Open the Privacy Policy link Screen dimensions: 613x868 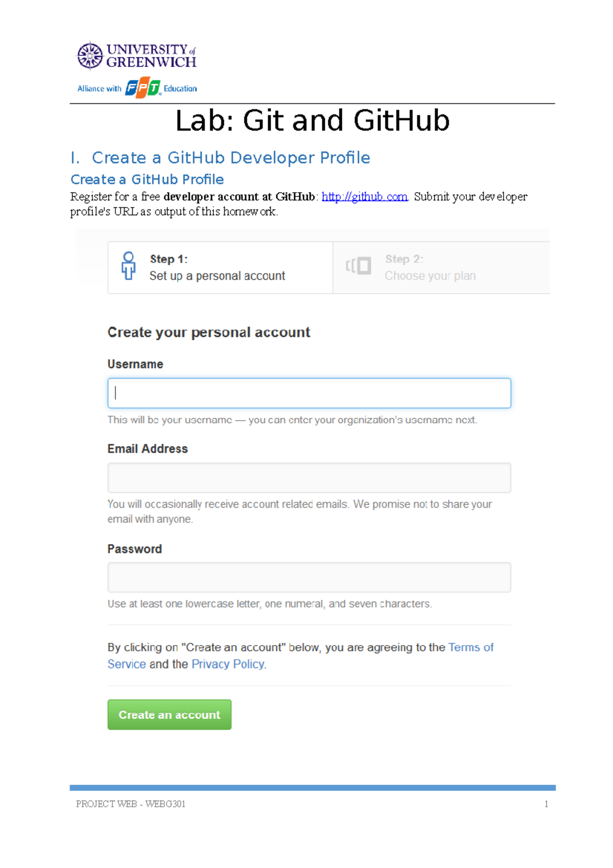tap(228, 664)
